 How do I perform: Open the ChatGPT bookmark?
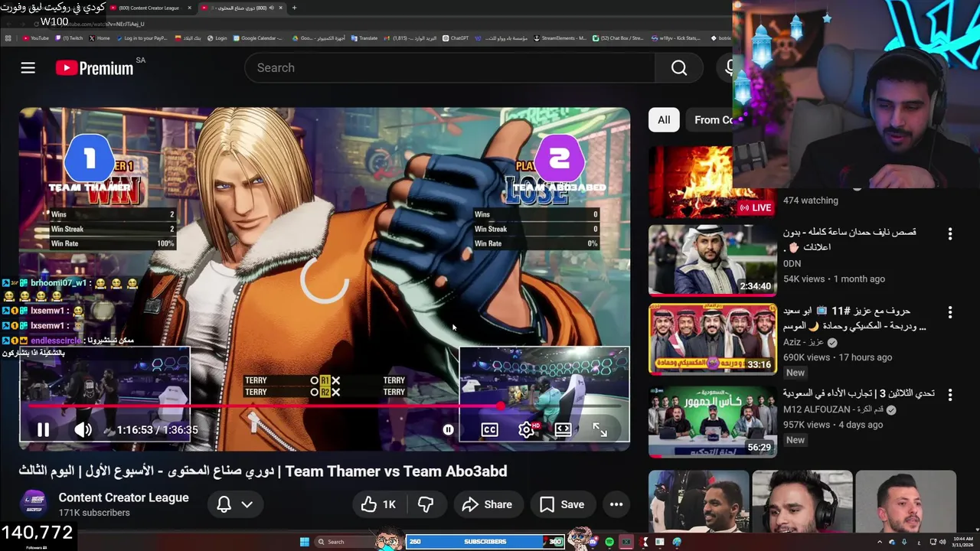456,38
